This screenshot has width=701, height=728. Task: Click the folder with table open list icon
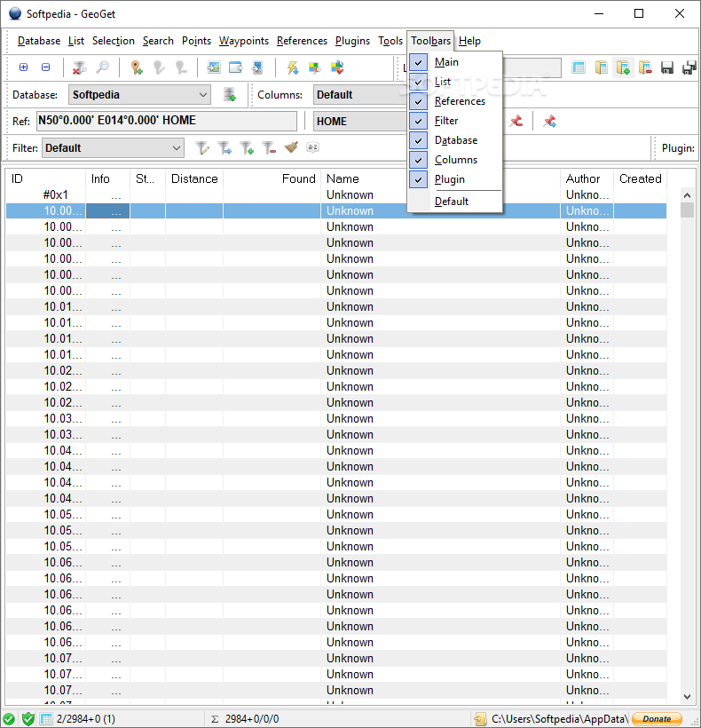coord(601,67)
